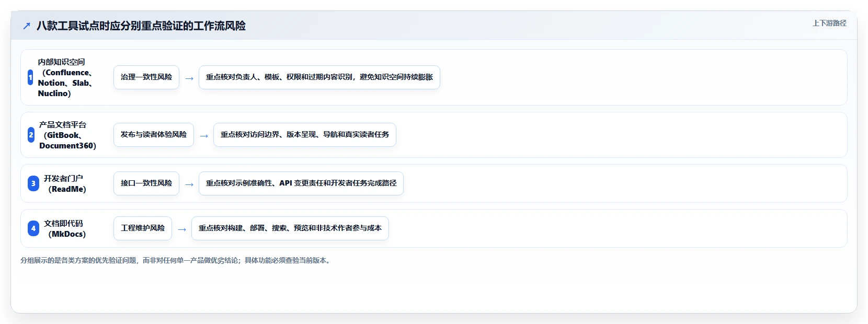868x324 pixels.
Task: Click the number 3 badge
Action: [x=33, y=183]
